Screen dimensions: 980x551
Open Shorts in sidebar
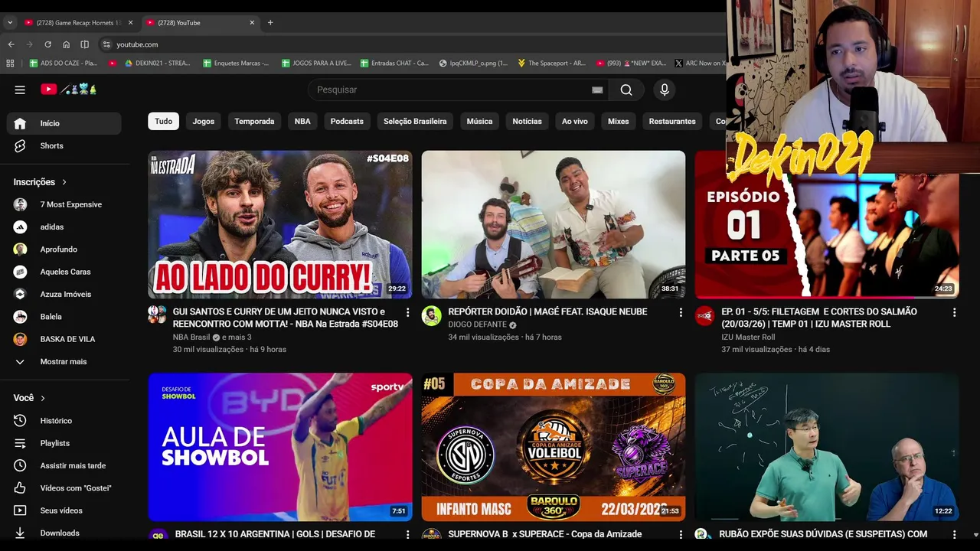click(64, 145)
